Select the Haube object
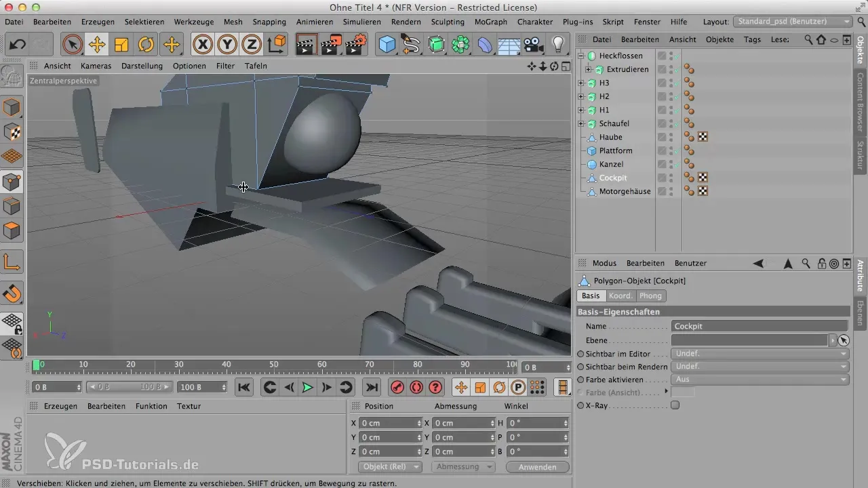The image size is (868, 488). pos(610,137)
